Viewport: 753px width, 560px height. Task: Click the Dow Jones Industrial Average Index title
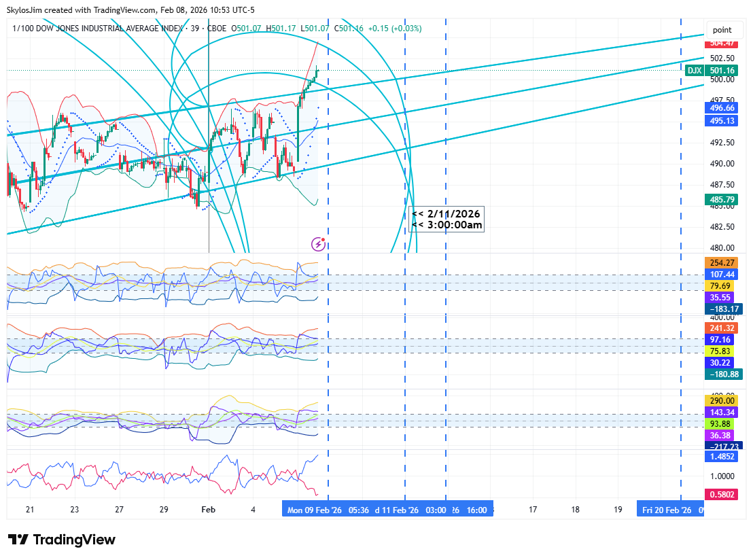[97, 29]
